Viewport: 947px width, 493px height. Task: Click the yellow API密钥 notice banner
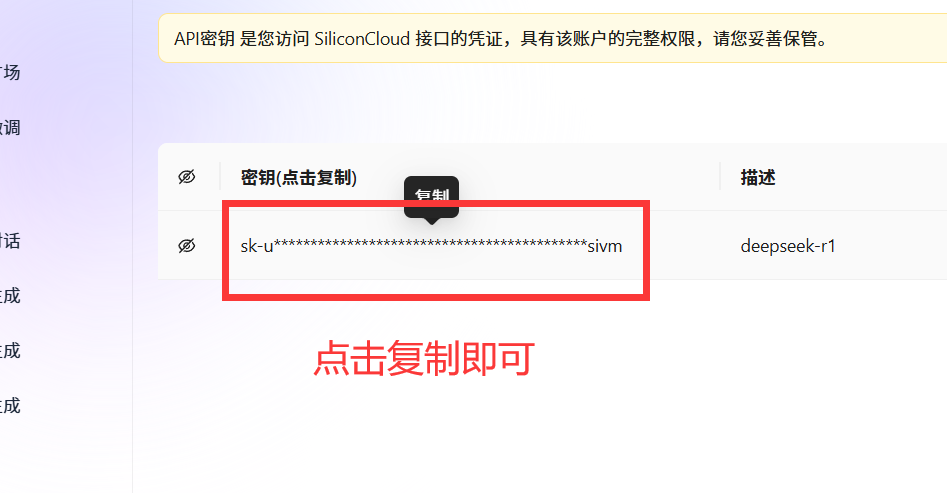click(x=552, y=38)
